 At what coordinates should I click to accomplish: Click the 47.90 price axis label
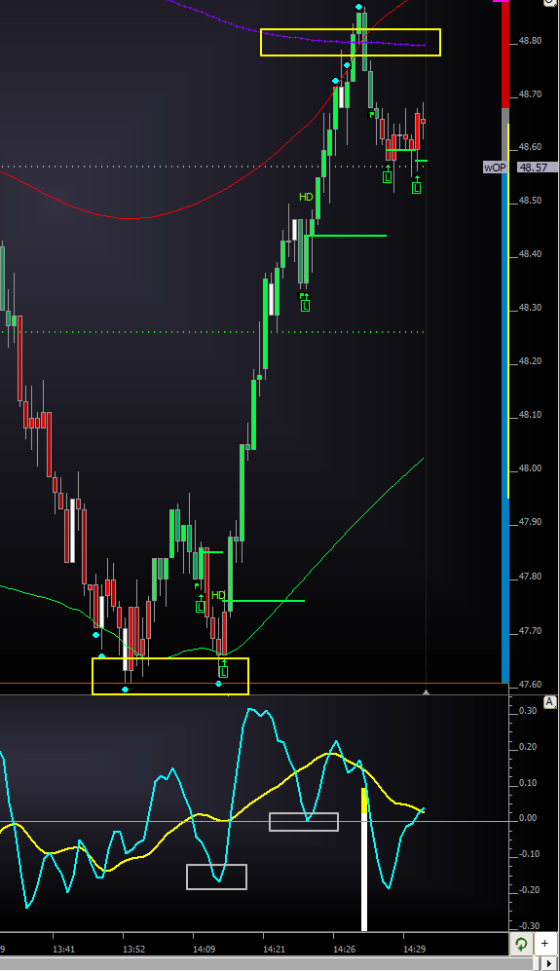530,522
